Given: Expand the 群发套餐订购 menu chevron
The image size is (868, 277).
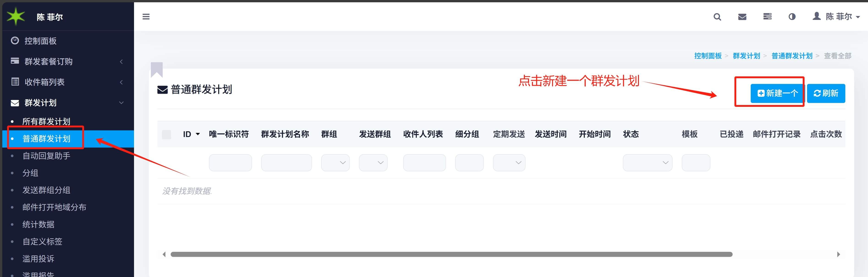Looking at the screenshot, I should (121, 62).
